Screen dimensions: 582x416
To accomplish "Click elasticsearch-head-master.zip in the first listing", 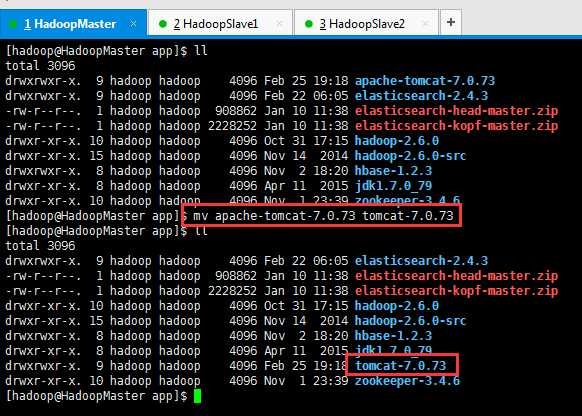I will tap(456, 111).
